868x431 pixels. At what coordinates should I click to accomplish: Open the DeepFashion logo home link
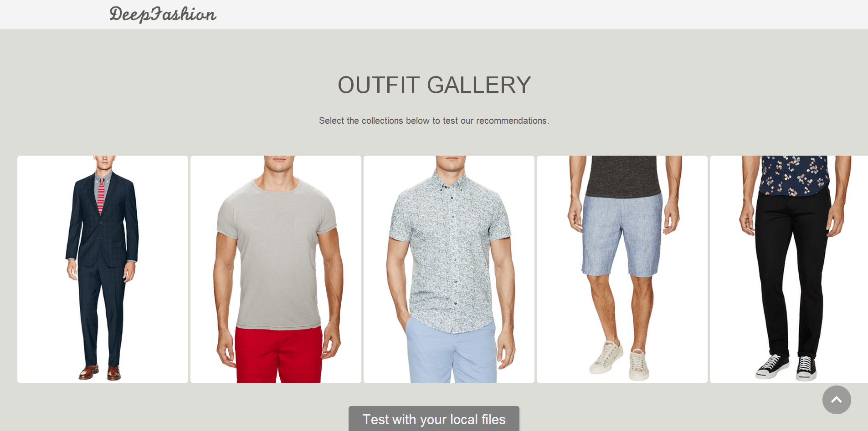163,14
